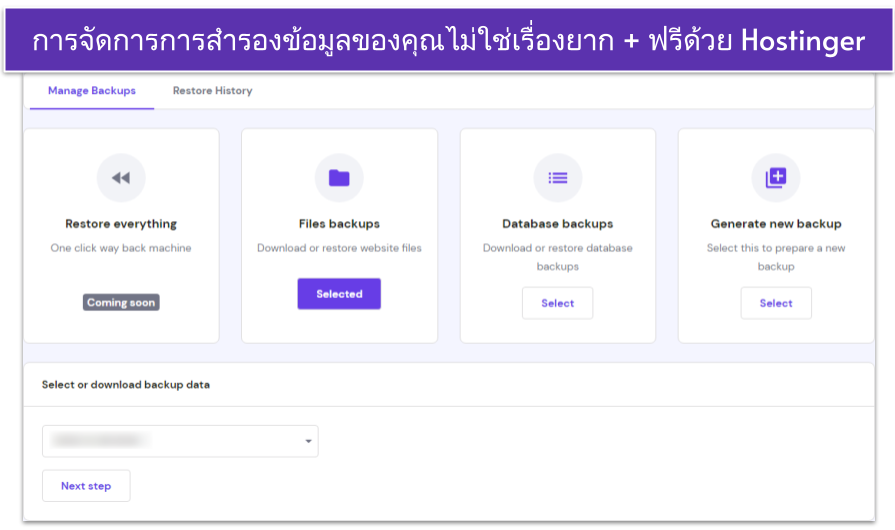Viewport: 895px width, 530px height.
Task: Choose Select under Generate new backup
Action: point(776,303)
